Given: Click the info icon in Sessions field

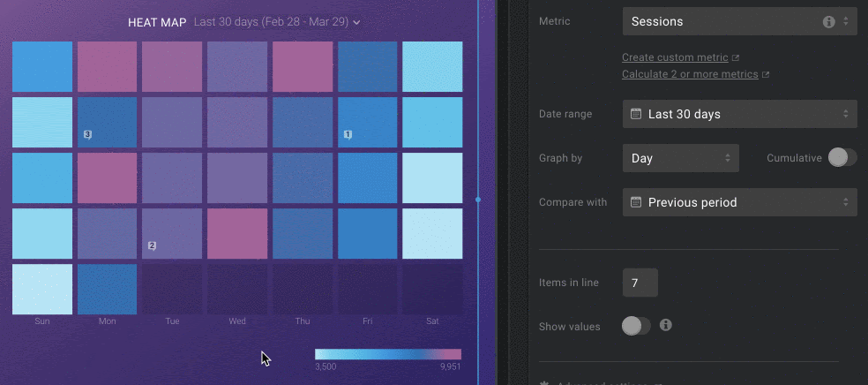Looking at the screenshot, I should click(x=828, y=21).
